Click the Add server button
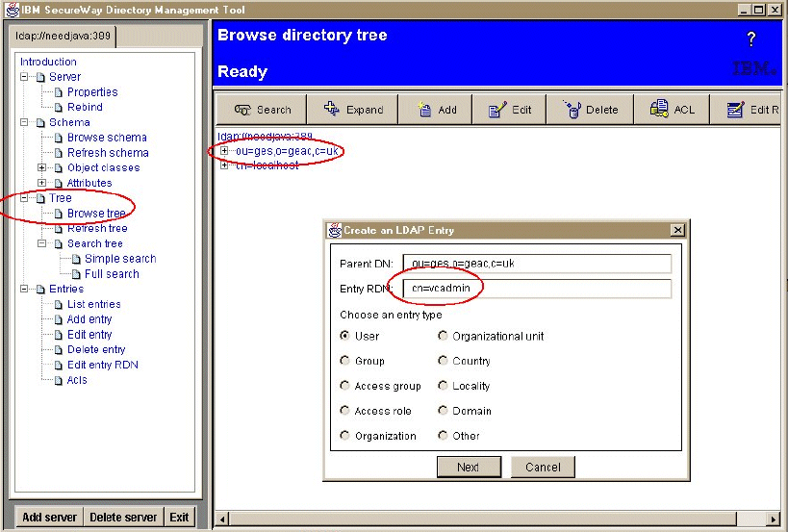The width and height of the screenshot is (788, 532). pos(49,517)
